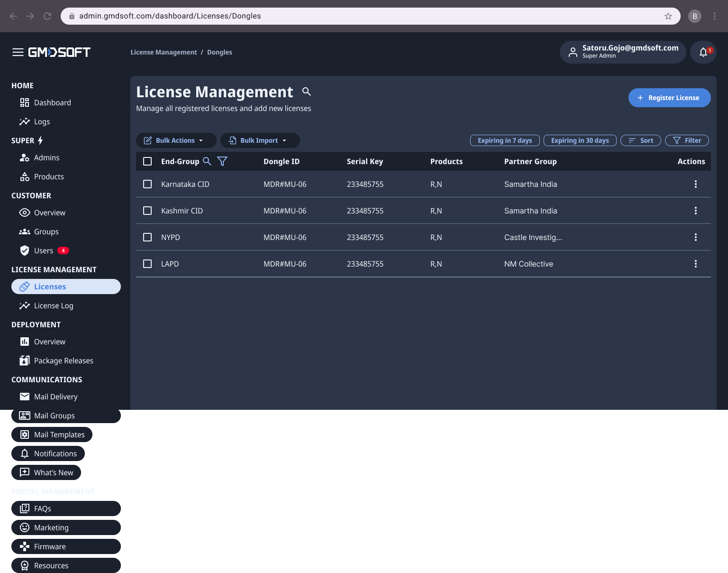Apply the Expiring in 7 days filter
Viewport: 728px width, 573px height.
click(x=505, y=140)
